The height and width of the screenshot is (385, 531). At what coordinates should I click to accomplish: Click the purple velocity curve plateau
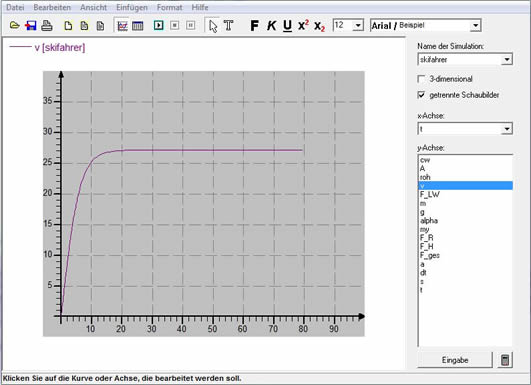pyautogui.click(x=213, y=150)
